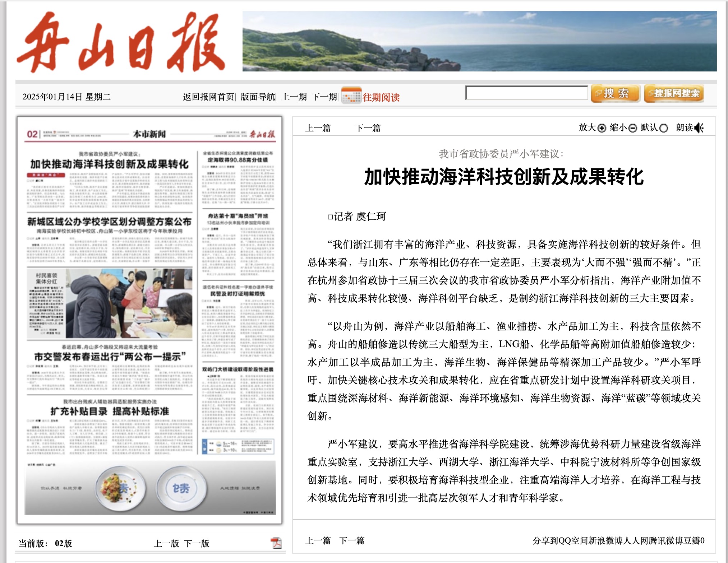
Task: Open 版面导航 page navigation
Action: tap(258, 97)
